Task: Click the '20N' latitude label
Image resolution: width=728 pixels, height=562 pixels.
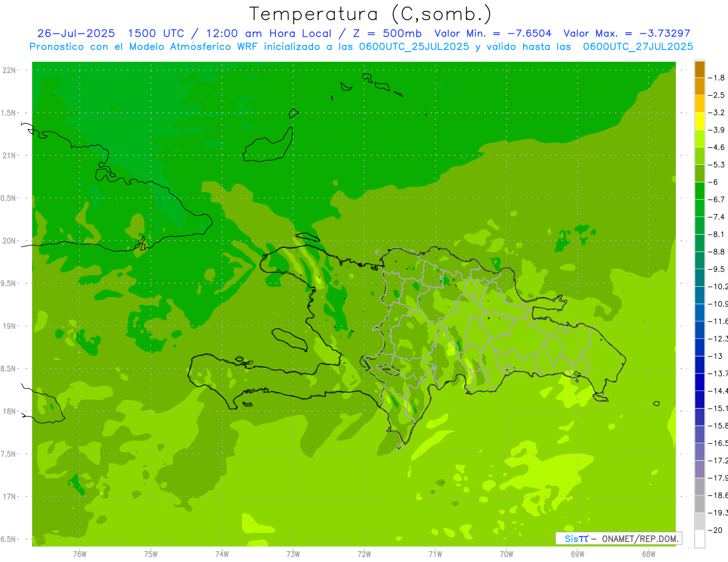Action: [9, 241]
